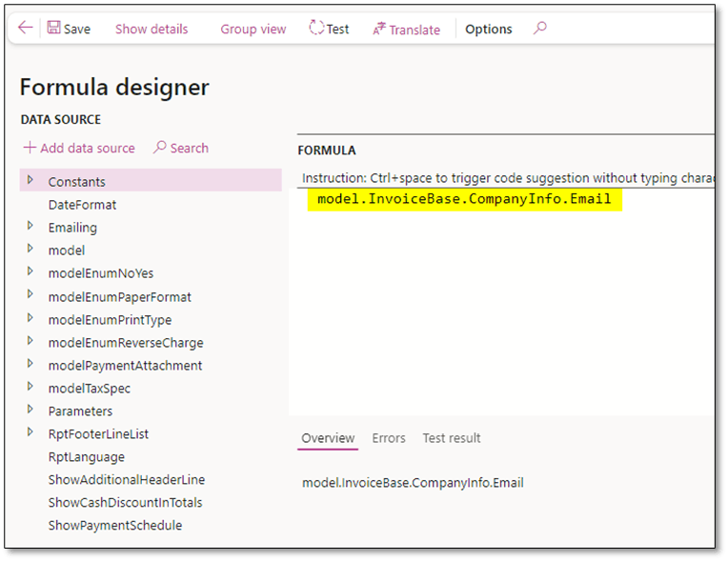Select the DateFormat data source item
The width and height of the screenshot is (728, 561).
[82, 204]
